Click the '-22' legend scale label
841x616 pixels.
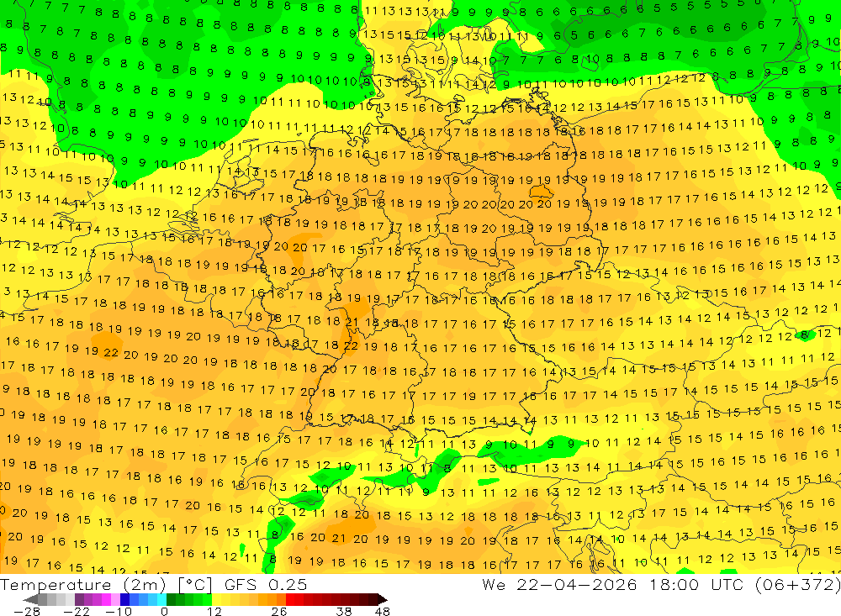pyautogui.click(x=77, y=611)
